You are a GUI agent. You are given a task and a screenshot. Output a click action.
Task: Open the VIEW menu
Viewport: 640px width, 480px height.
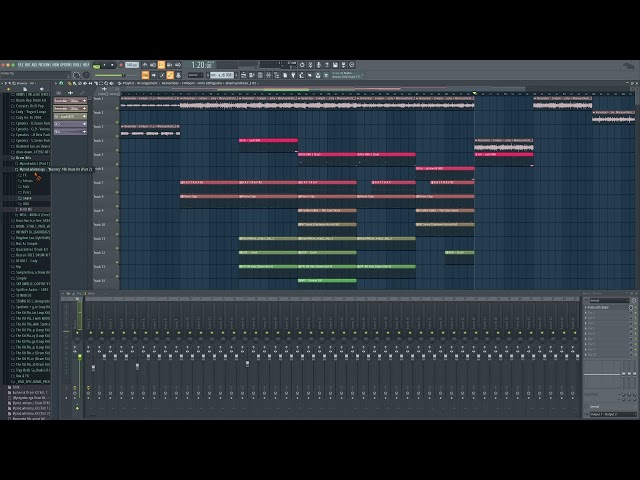[56, 65]
